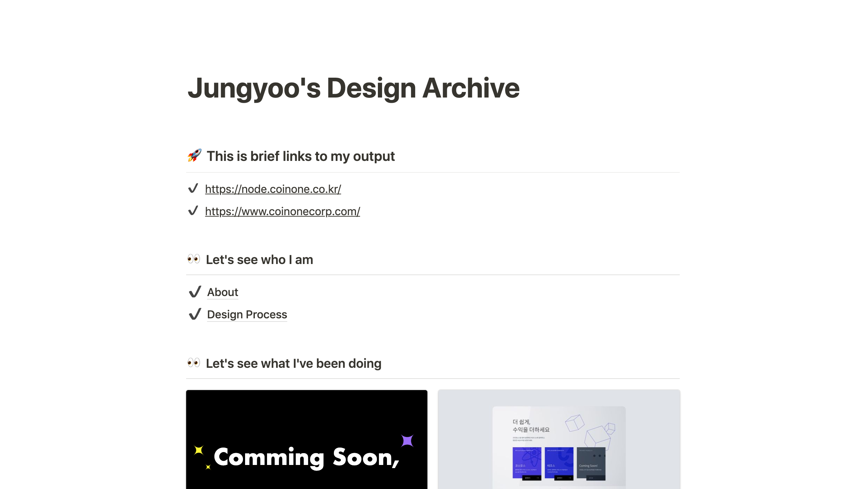
Task: Open the https://www.coinonecorp.com/ link
Action: point(282,211)
